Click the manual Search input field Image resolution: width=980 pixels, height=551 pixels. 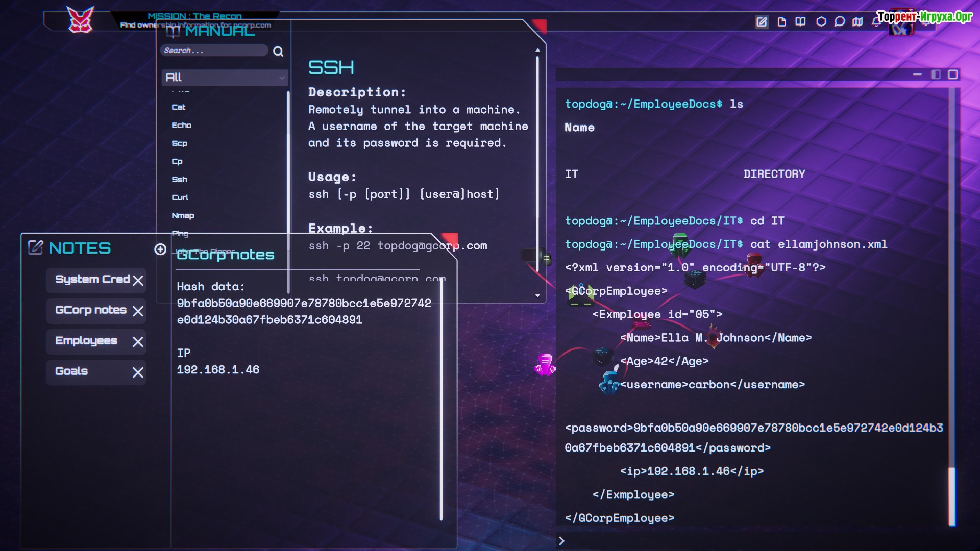213,51
